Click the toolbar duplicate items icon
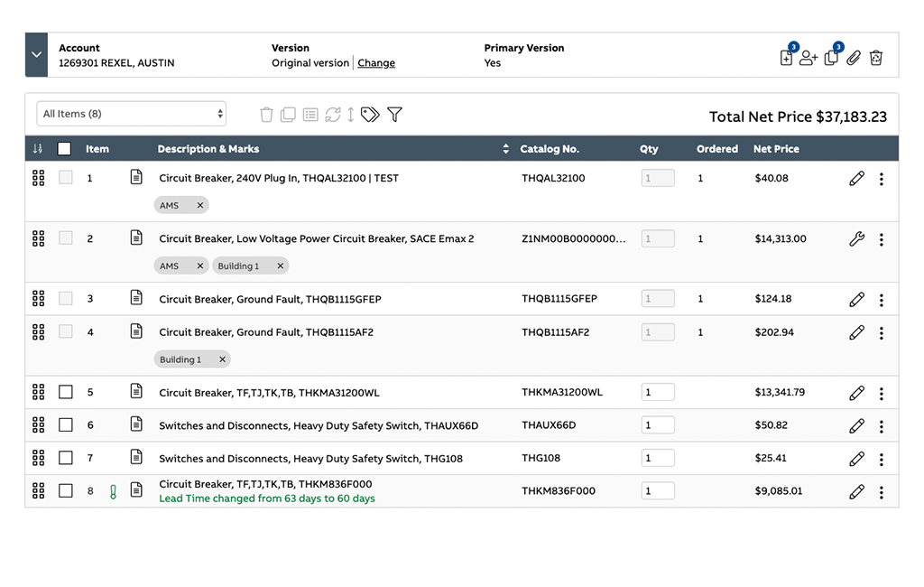 pos(288,115)
